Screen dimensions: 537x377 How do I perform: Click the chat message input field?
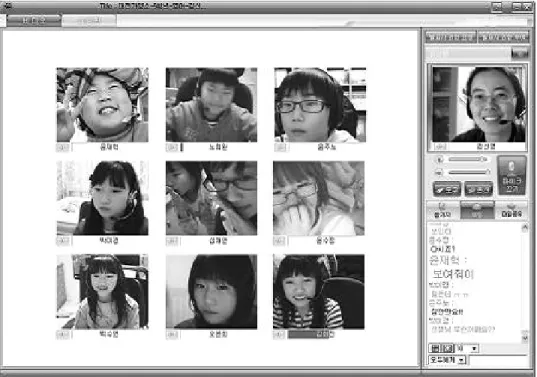pyautogui.click(x=499, y=360)
